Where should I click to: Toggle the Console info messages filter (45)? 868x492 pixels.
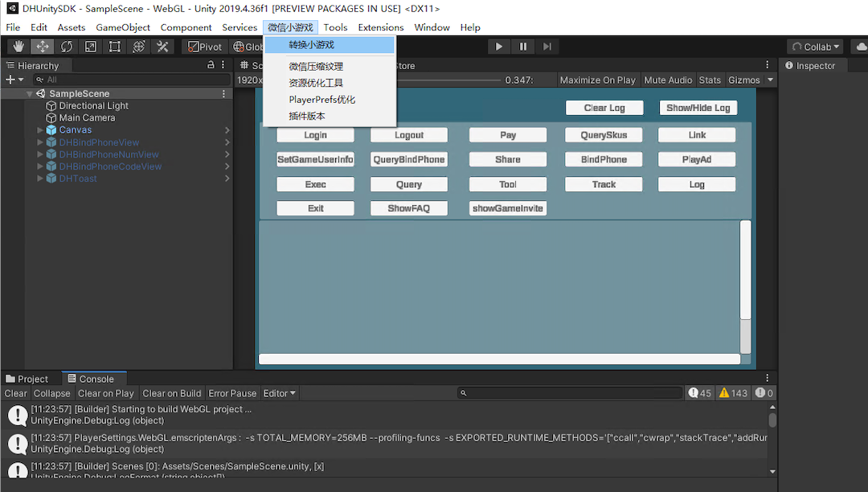click(x=700, y=393)
